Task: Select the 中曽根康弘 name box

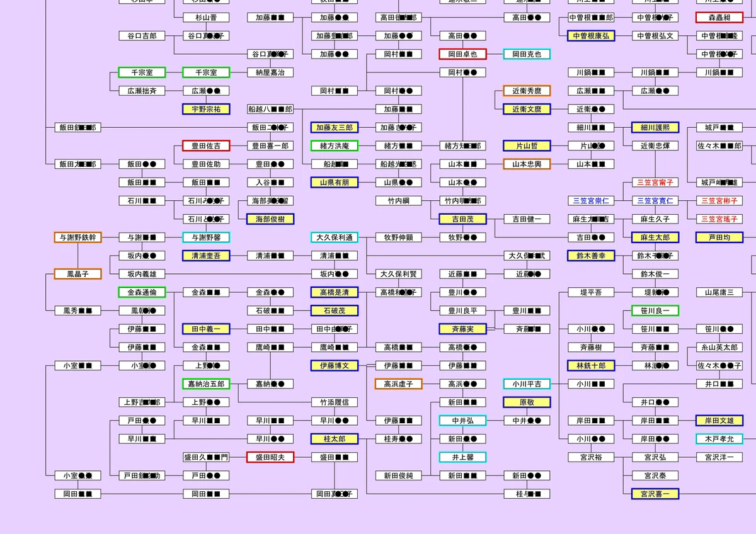Action: tap(591, 36)
